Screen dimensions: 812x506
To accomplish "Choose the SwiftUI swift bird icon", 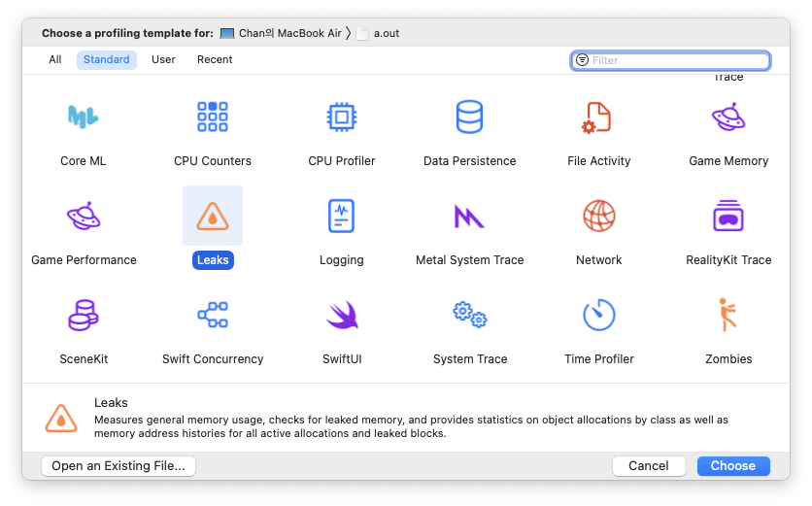I will coord(342,315).
